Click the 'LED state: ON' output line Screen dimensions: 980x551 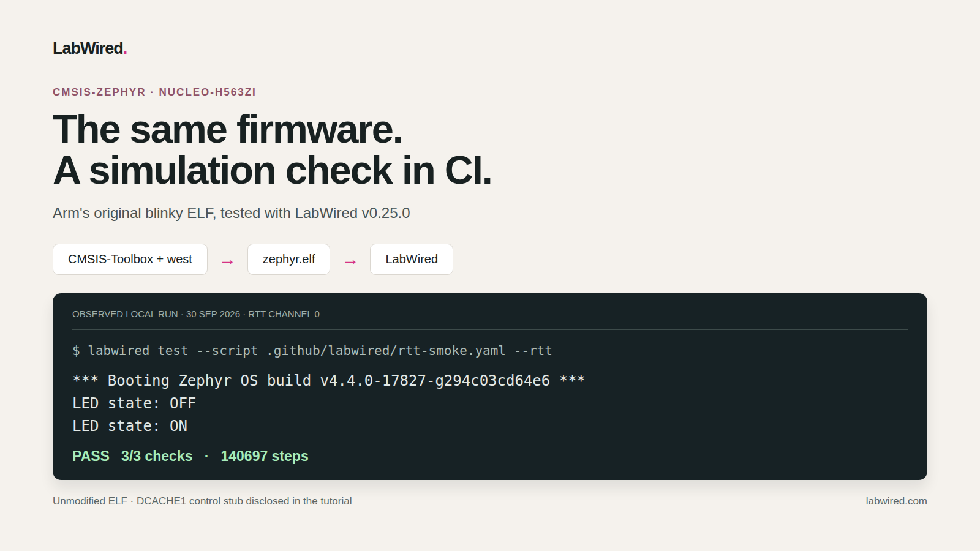tap(130, 426)
